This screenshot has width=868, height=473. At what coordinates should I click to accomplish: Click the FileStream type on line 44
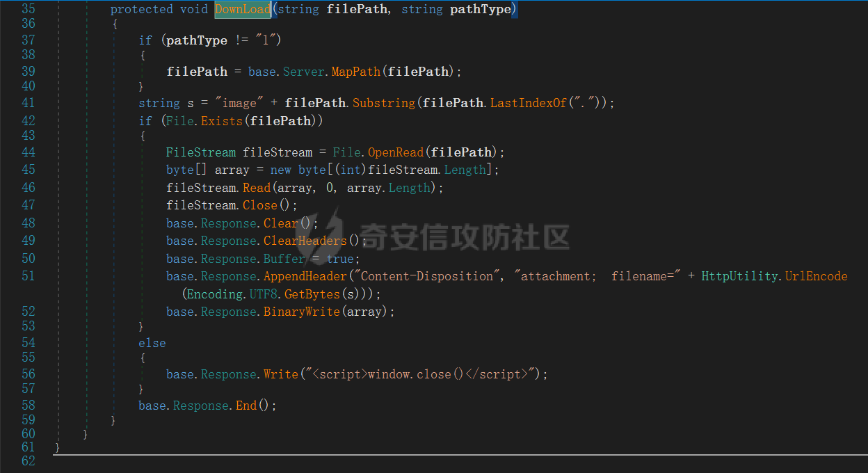201,152
